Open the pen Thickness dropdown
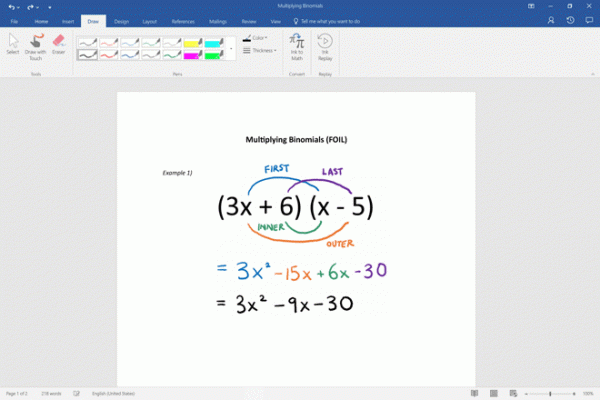The width and height of the screenshot is (600, 400). pos(260,51)
